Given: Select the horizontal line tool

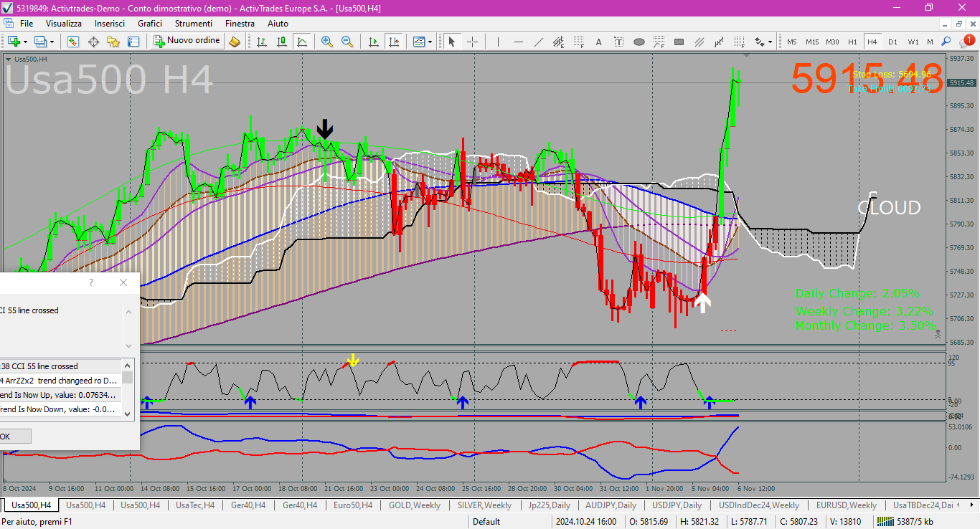Looking at the screenshot, I should pos(518,42).
